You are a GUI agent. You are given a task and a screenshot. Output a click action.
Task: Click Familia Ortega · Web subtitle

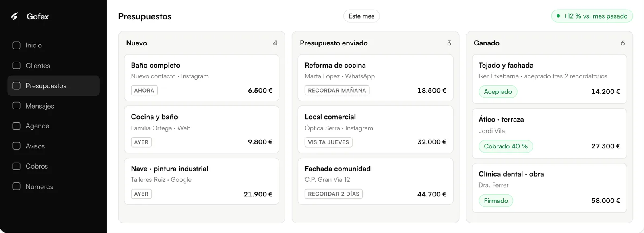[161, 128]
